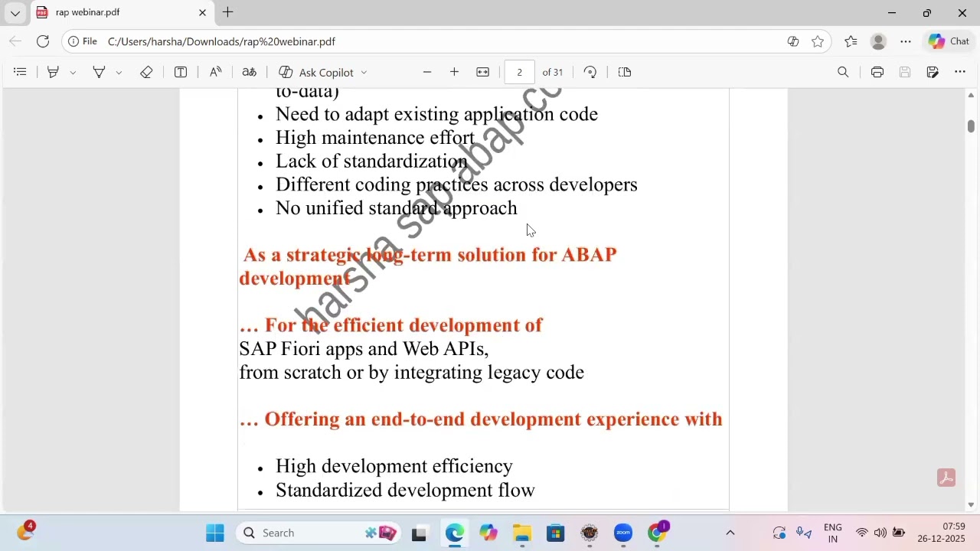Open Microsoft Store from taskbar
This screenshot has height=551, width=980.
(556, 533)
